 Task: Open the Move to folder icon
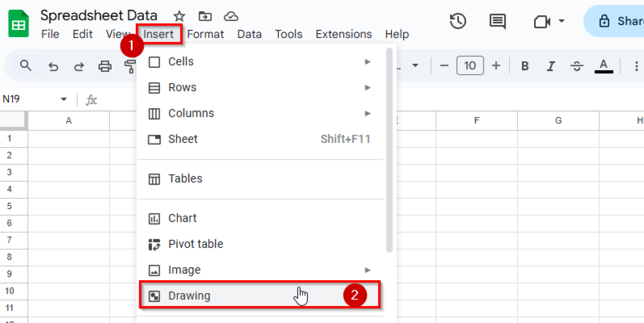(x=205, y=16)
